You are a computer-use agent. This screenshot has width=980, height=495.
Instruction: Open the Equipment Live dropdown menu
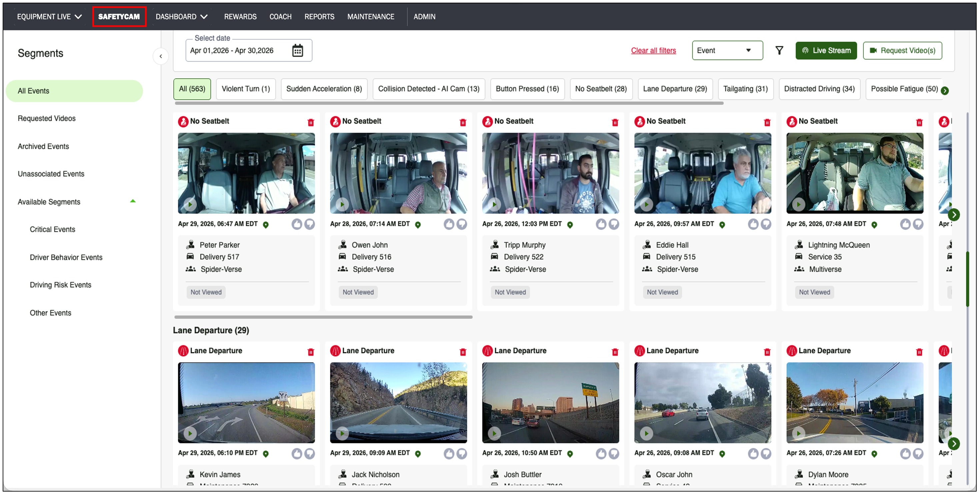point(49,17)
